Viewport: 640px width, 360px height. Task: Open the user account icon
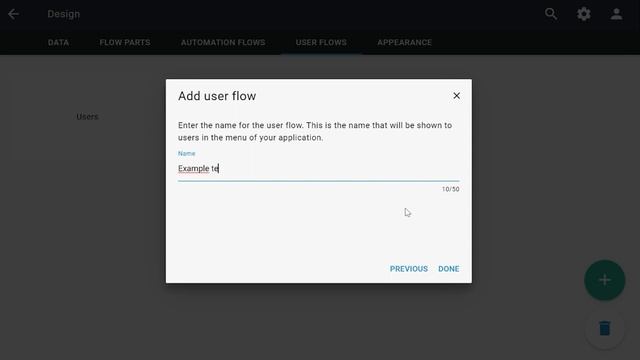616,14
